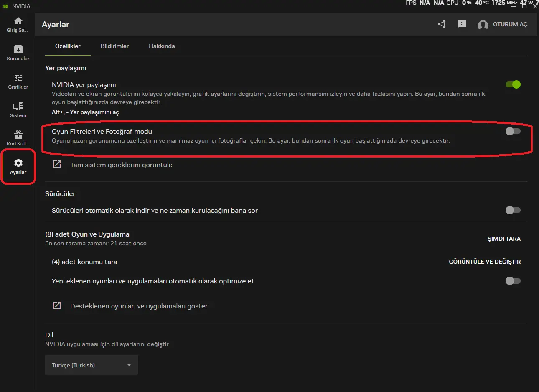The image size is (539, 392).
Task: Click the "Alt+, - Yer paylaşımını aç" shortcut text
Action: pyautogui.click(x=85, y=112)
